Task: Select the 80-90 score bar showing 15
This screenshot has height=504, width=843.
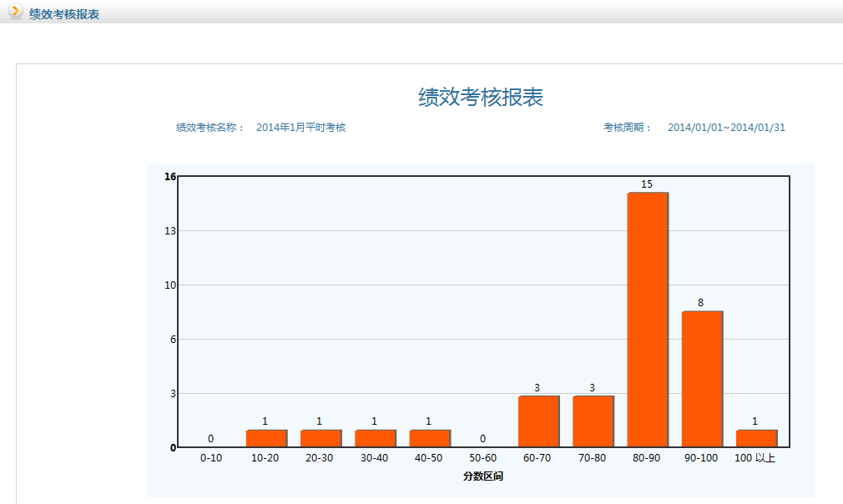Action: pos(648,317)
